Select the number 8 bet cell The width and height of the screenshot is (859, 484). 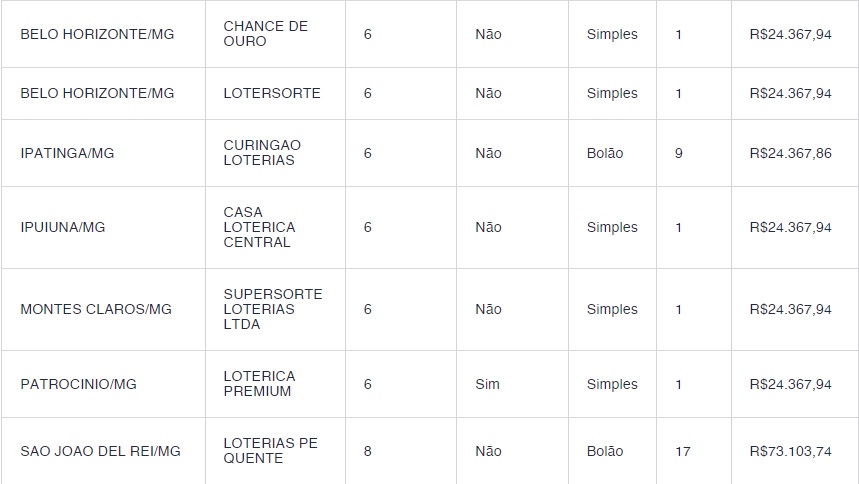coord(368,451)
